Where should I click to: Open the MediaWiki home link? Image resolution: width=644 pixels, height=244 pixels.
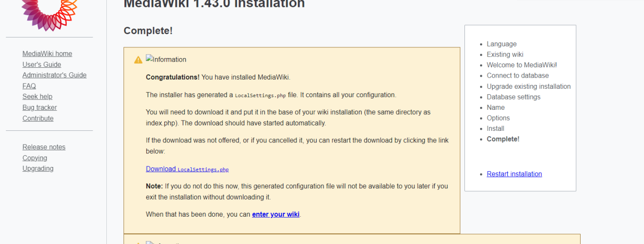(x=47, y=54)
